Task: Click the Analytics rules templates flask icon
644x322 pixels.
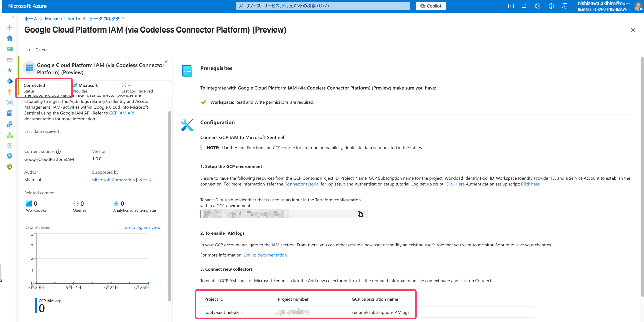Action: 116,204
